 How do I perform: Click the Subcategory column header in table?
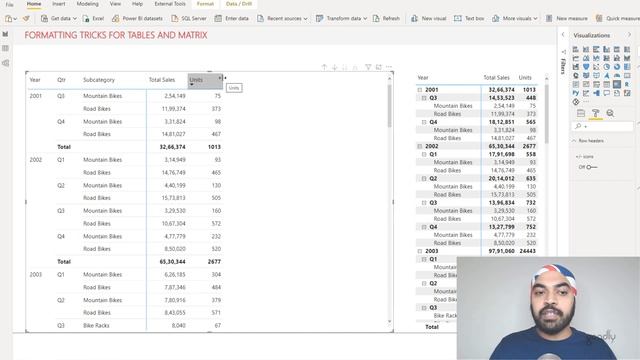coord(99,80)
